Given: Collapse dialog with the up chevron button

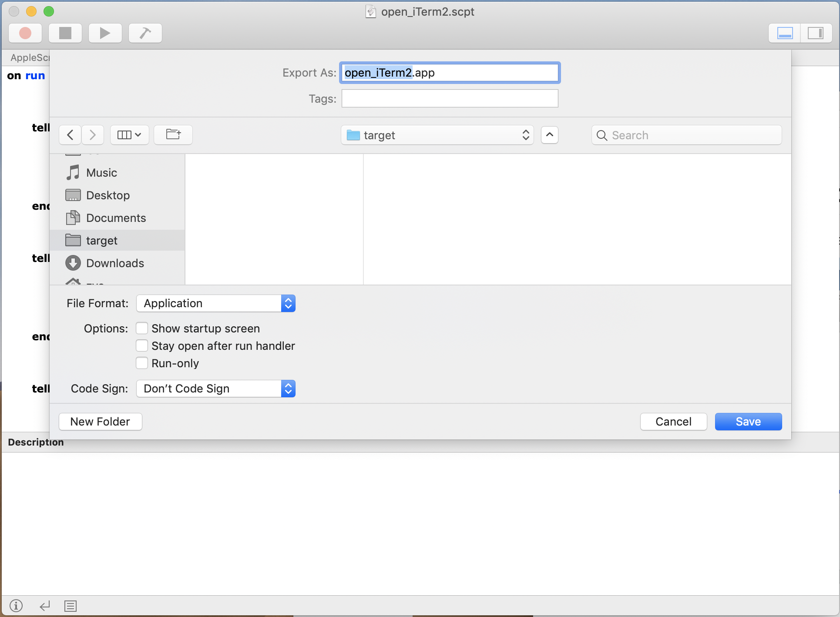Looking at the screenshot, I should [550, 135].
